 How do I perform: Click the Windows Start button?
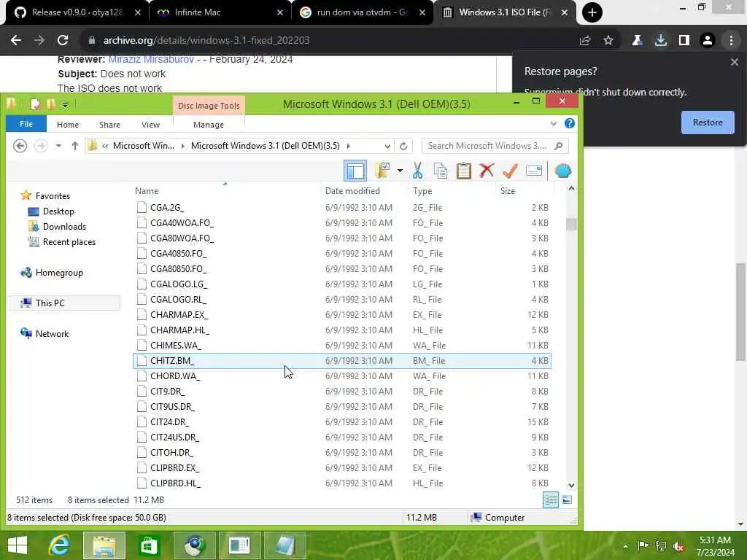tap(18, 545)
